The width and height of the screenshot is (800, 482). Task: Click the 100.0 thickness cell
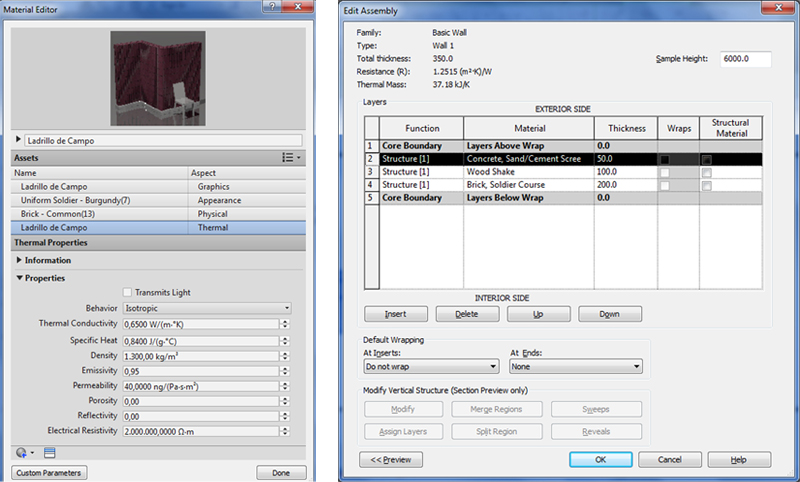point(626,172)
